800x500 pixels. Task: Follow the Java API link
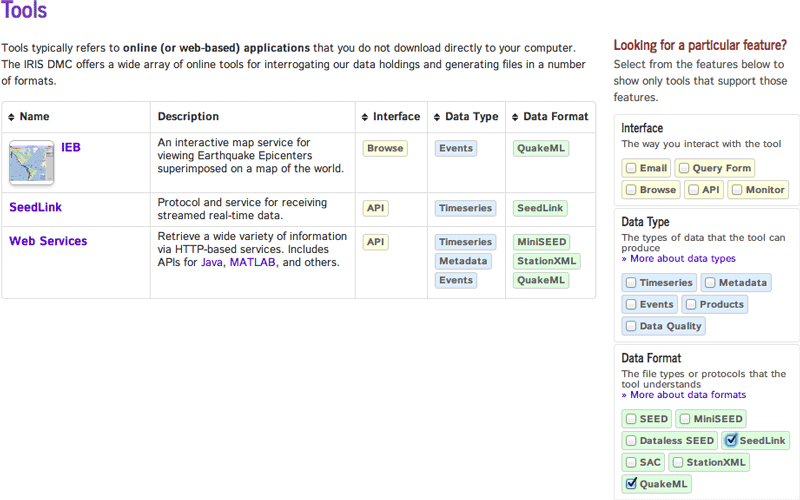pyautogui.click(x=212, y=262)
